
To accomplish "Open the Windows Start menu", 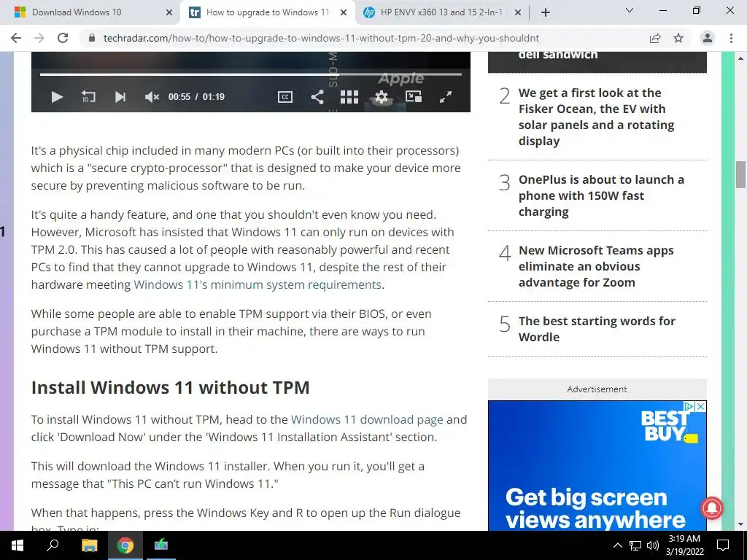I will pyautogui.click(x=18, y=545).
